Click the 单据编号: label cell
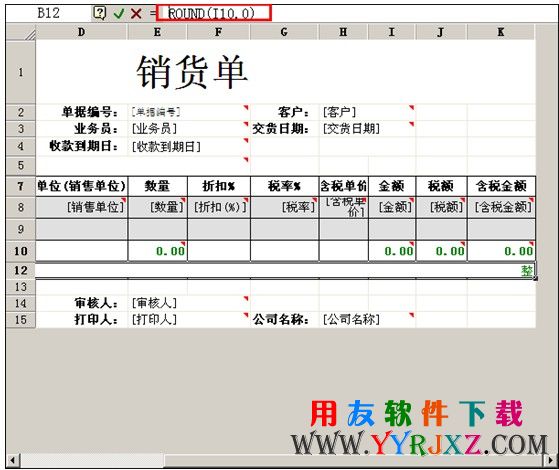Screen dimensions: 559x470 click(82, 112)
